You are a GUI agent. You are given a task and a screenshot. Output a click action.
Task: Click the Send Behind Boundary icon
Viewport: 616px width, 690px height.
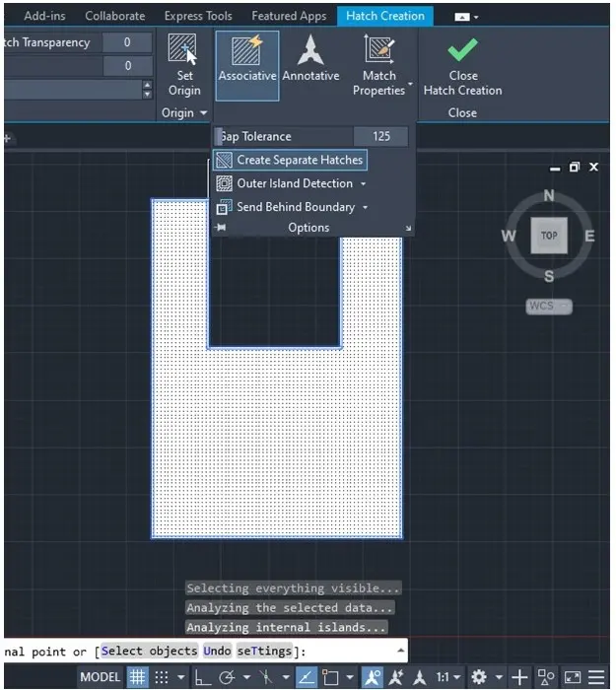[224, 207]
